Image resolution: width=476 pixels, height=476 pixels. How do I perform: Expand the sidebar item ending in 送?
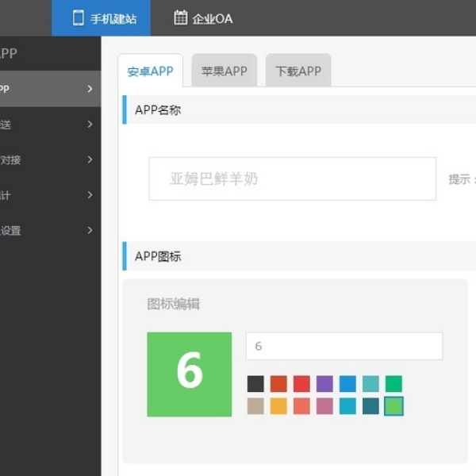point(90,125)
